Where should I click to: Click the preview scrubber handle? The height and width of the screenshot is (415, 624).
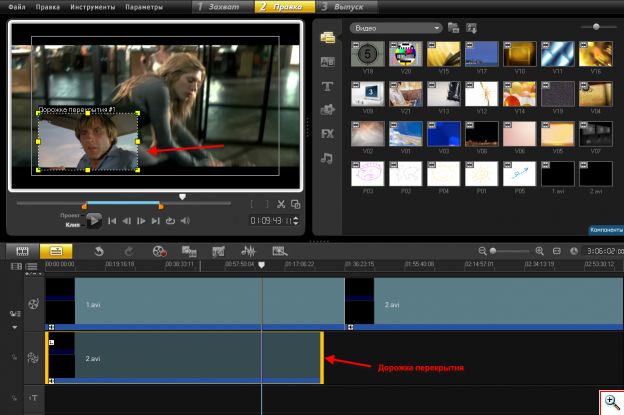(x=182, y=197)
